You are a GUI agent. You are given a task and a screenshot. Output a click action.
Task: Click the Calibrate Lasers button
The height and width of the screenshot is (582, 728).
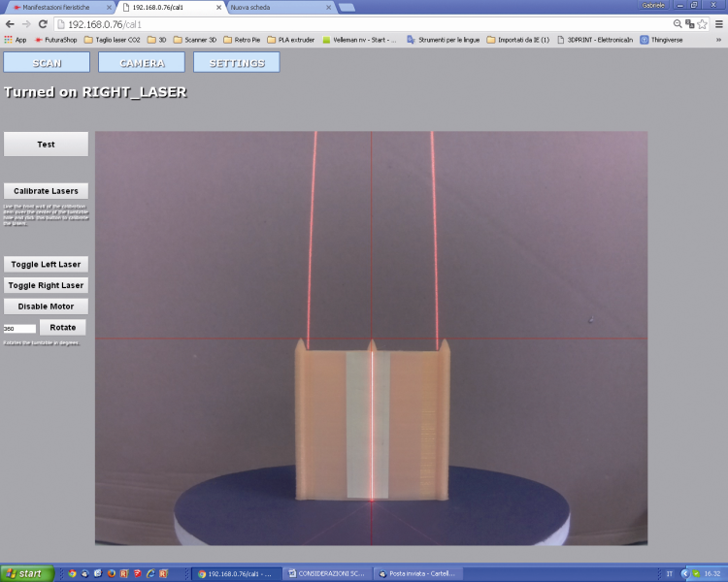(46, 191)
